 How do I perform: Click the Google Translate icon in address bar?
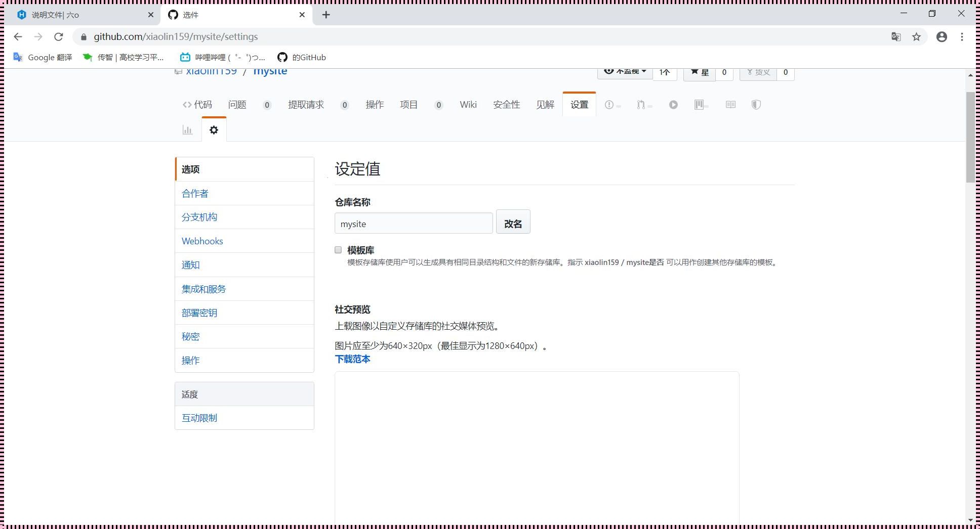click(x=896, y=36)
